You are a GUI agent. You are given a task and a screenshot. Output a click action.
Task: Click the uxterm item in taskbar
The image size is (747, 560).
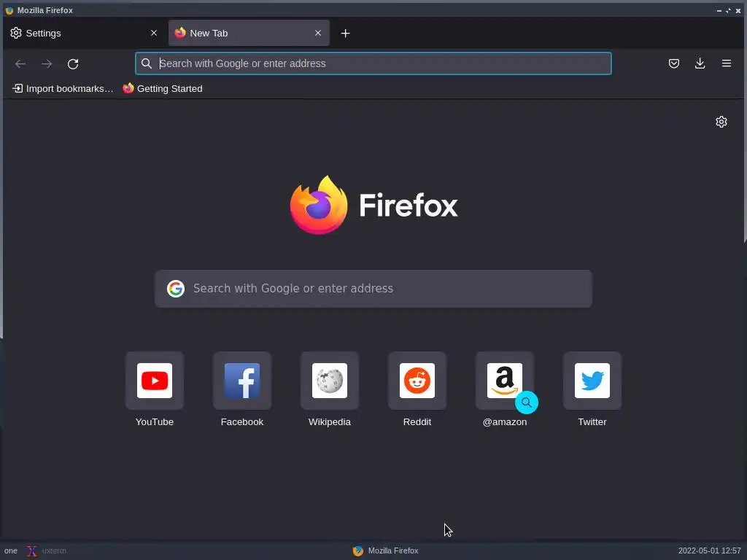[47, 551]
